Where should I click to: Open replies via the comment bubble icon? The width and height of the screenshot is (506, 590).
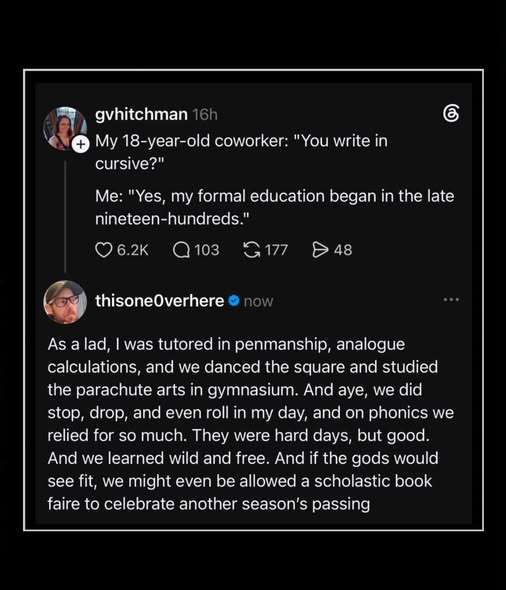181,250
